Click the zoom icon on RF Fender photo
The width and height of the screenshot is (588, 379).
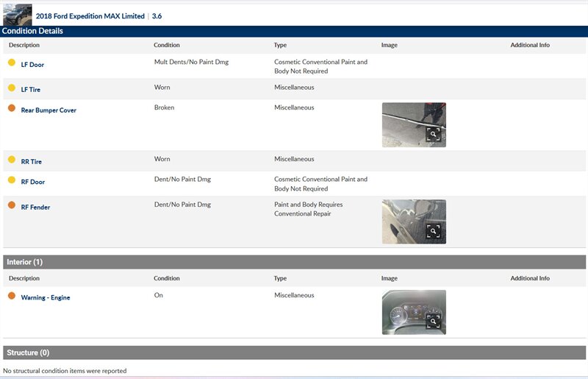pyautogui.click(x=434, y=231)
